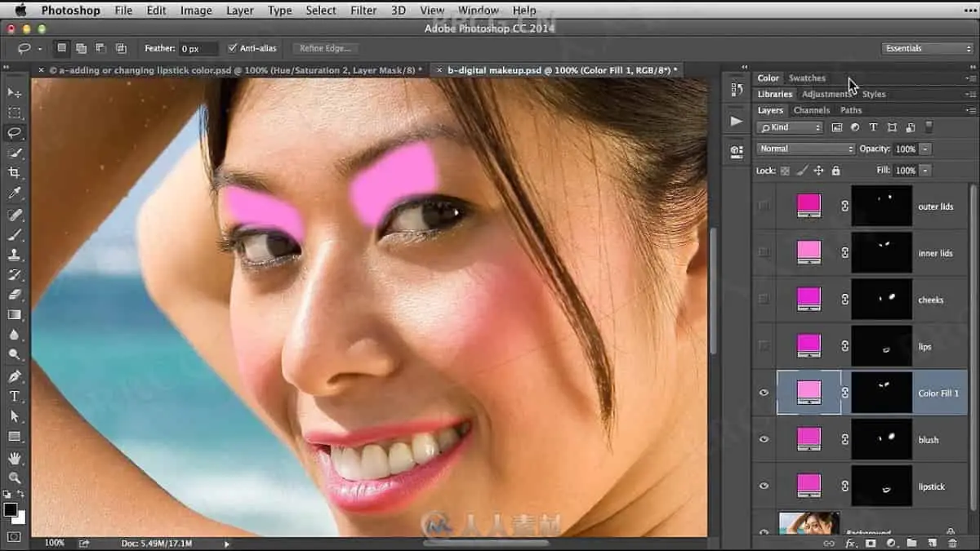
Task: Open the Filter menu
Action: 363,11
